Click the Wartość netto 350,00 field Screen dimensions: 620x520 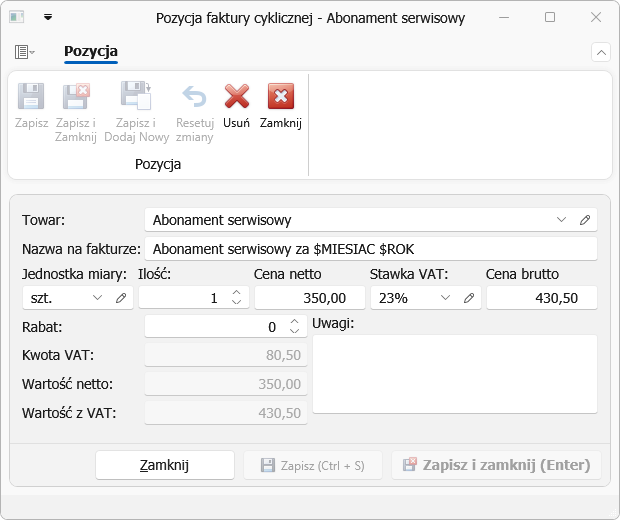pos(226,384)
